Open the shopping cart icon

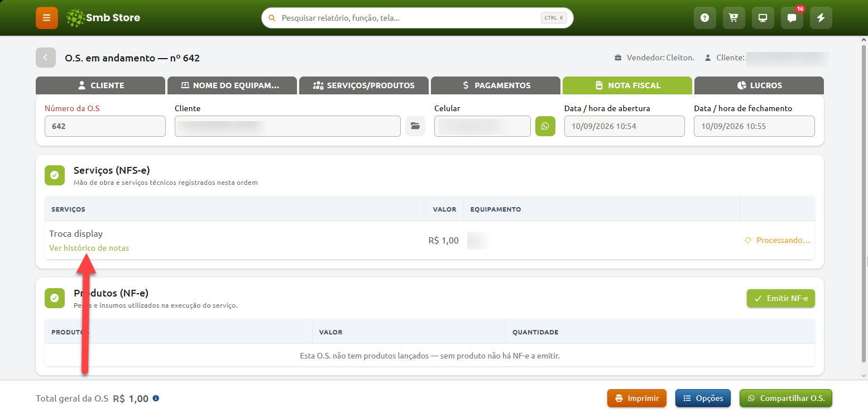tap(734, 18)
